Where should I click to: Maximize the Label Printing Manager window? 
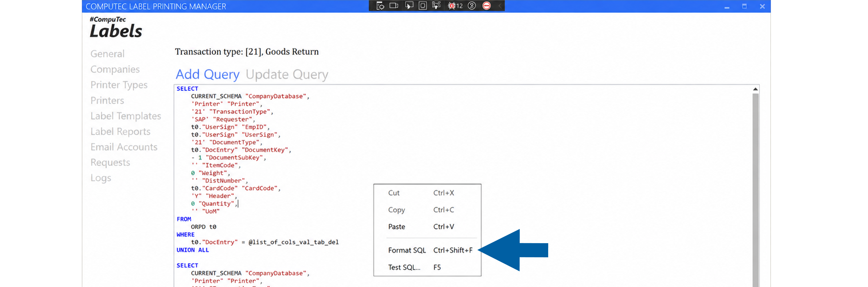pyautogui.click(x=744, y=7)
